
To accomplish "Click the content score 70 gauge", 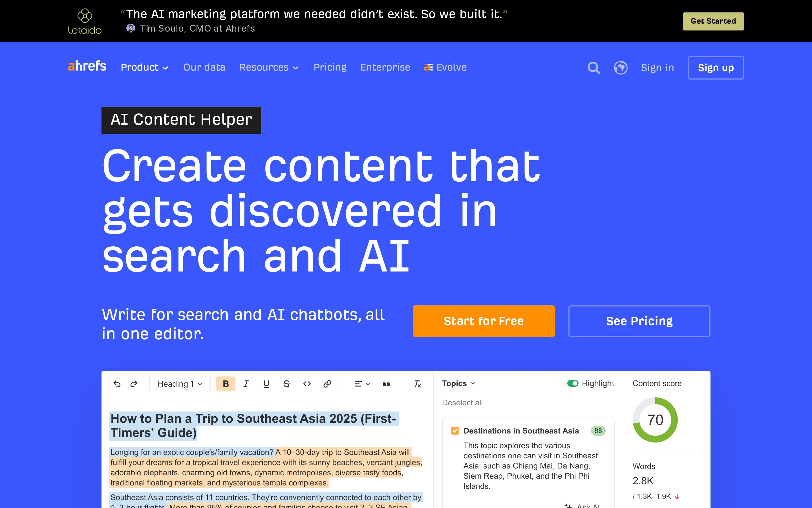I will (655, 420).
